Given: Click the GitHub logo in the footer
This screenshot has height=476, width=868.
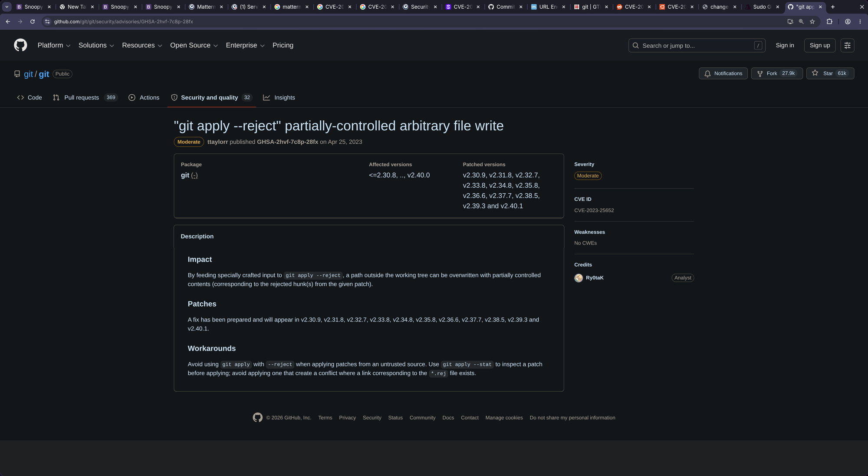Looking at the screenshot, I should (x=258, y=417).
